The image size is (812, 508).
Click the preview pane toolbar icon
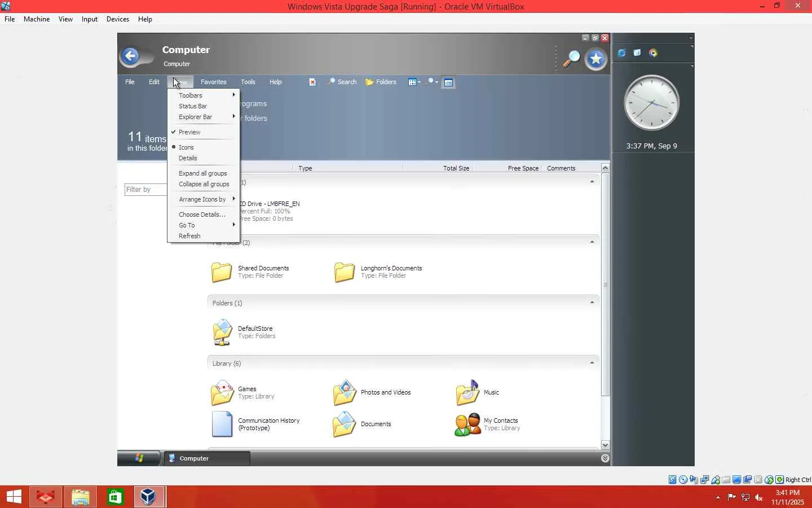448,82
